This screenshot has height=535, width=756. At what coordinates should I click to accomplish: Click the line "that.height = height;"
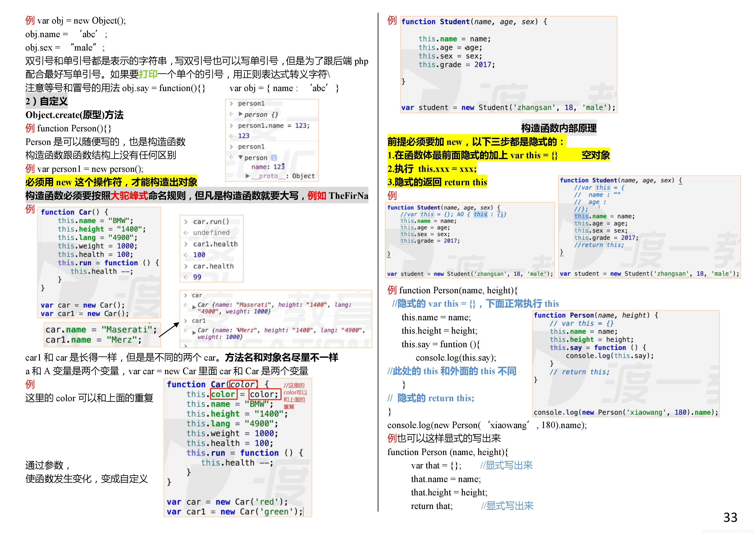[x=449, y=492]
